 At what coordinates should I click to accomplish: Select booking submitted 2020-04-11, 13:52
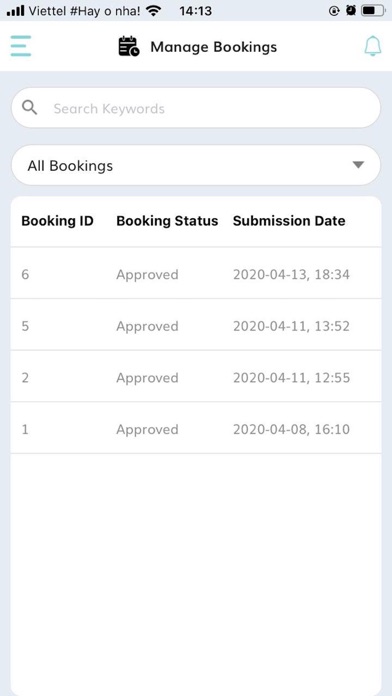pos(196,326)
